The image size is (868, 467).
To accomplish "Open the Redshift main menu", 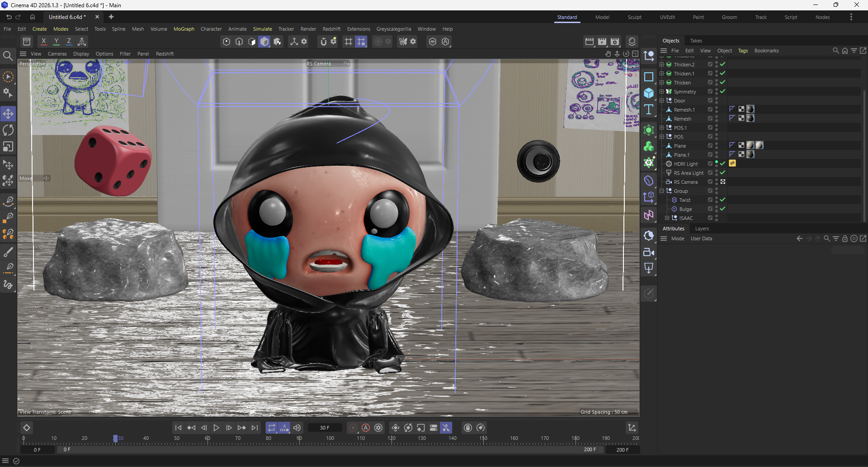I will pos(331,29).
